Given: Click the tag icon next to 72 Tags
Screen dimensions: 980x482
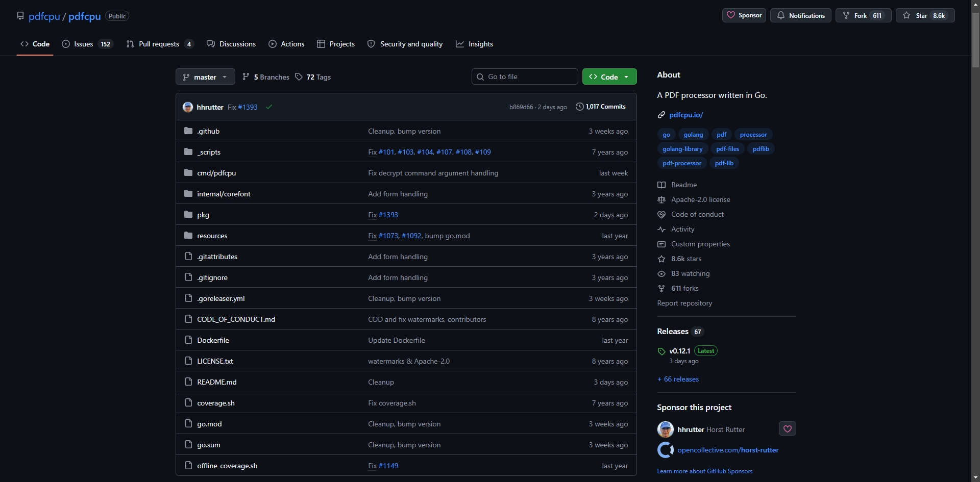Looking at the screenshot, I should pyautogui.click(x=299, y=77).
